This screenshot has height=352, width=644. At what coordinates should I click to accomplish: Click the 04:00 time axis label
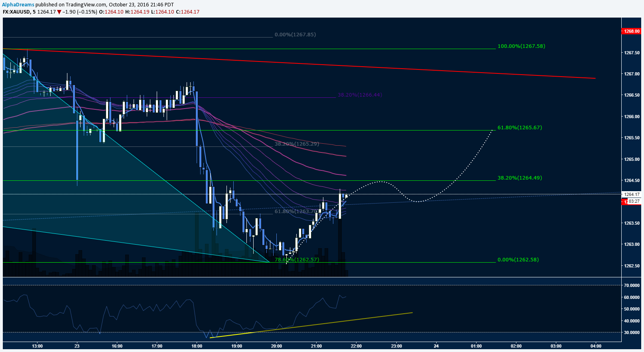(596, 346)
